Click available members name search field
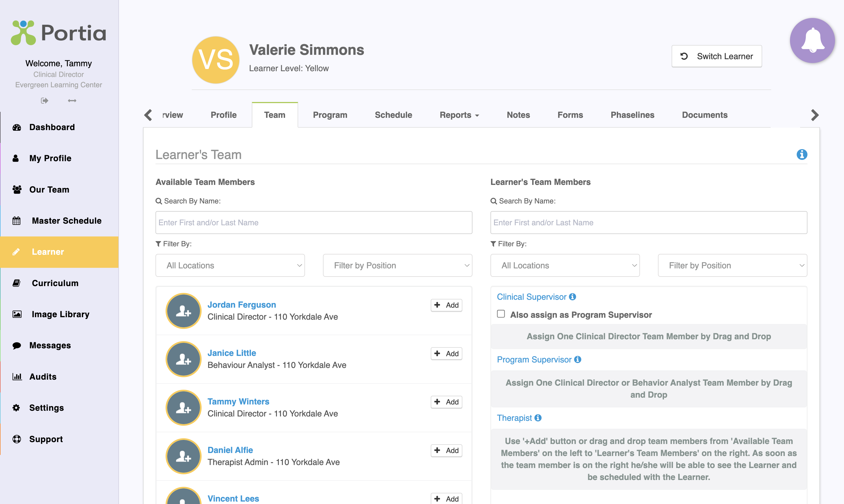844x504 pixels. pyautogui.click(x=313, y=223)
